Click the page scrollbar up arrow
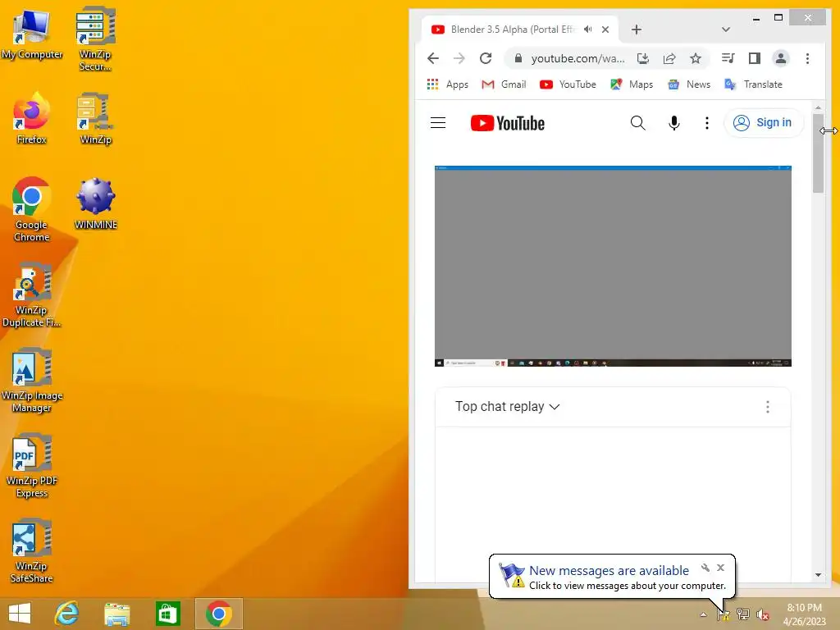Screen dimensions: 840x630 point(818,107)
